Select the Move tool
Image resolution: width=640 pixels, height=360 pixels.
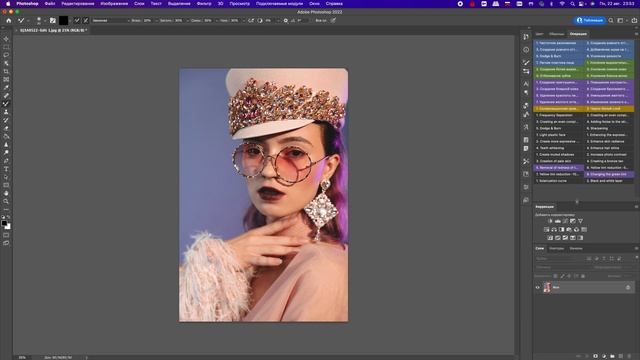click(6, 39)
